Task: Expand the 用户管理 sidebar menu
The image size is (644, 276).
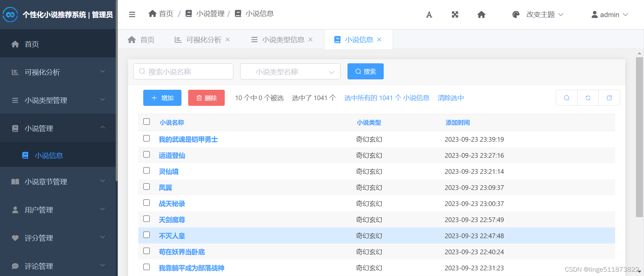Action: 103,209
